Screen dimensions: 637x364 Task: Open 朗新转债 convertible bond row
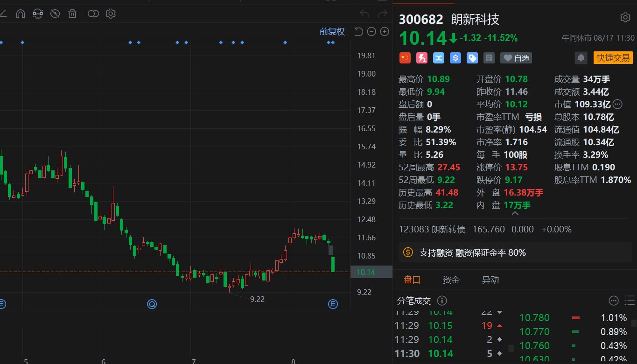[485, 230]
